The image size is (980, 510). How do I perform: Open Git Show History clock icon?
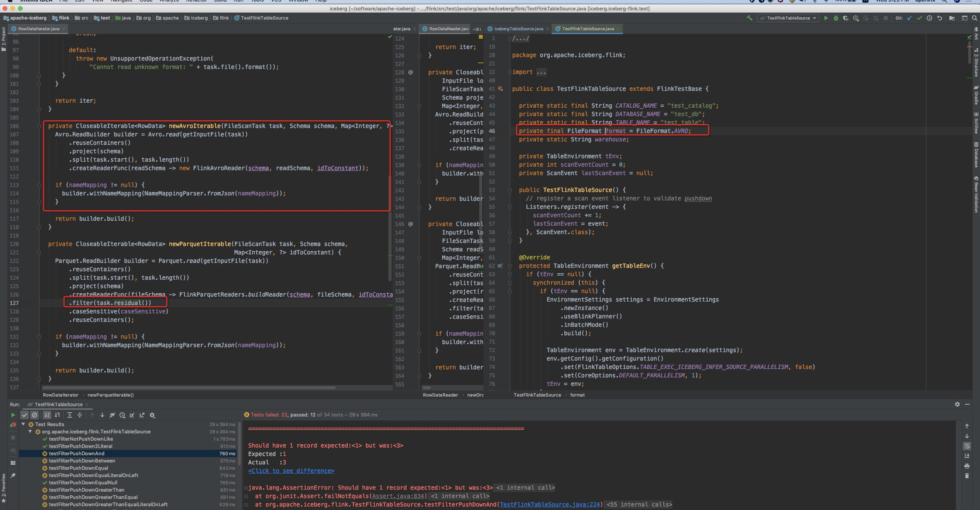click(x=929, y=18)
